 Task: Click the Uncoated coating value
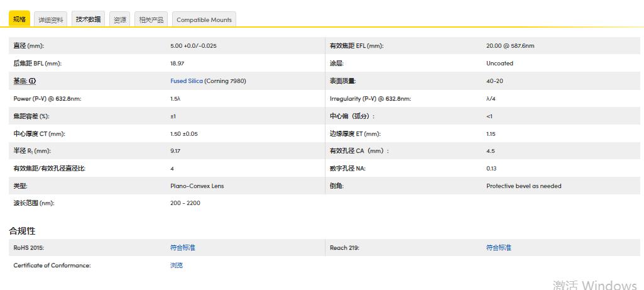[499, 64]
